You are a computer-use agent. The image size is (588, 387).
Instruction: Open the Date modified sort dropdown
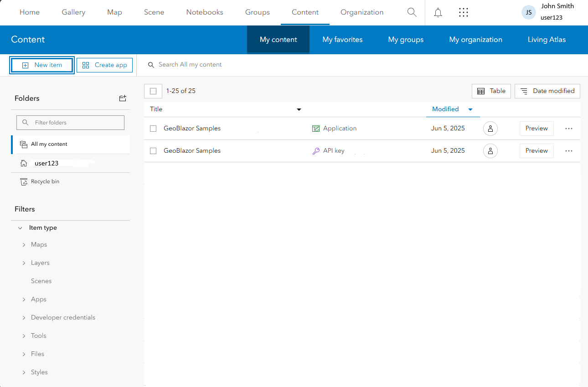(x=547, y=91)
